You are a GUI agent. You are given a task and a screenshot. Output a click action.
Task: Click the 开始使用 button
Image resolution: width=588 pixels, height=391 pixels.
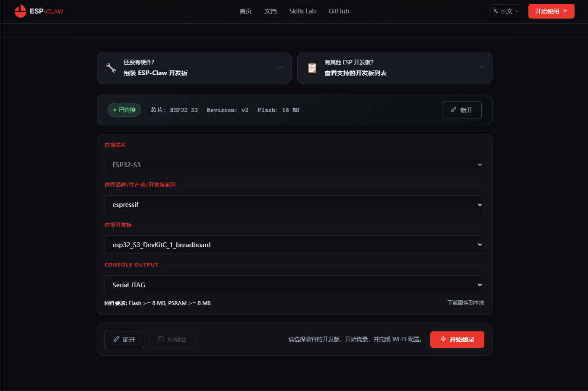551,11
